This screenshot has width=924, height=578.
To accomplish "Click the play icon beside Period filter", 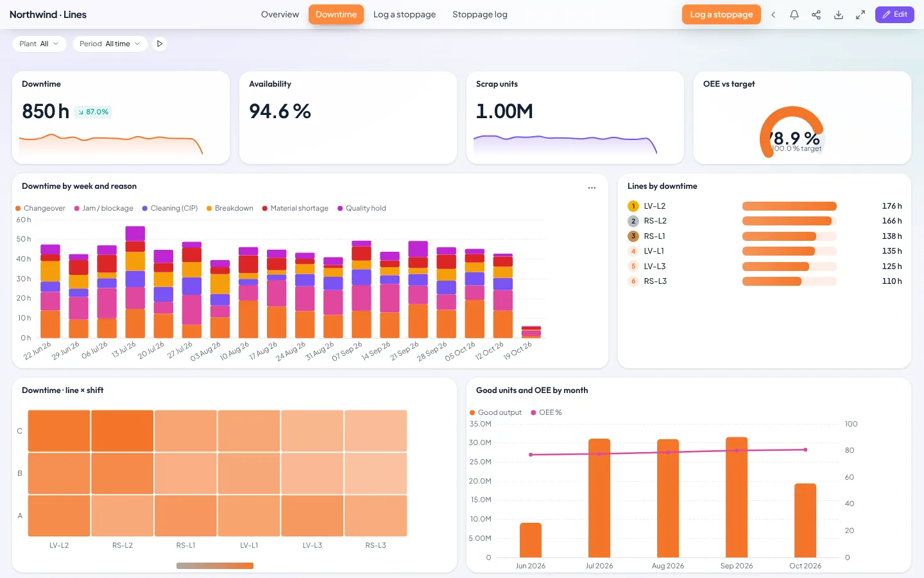I will [x=160, y=44].
